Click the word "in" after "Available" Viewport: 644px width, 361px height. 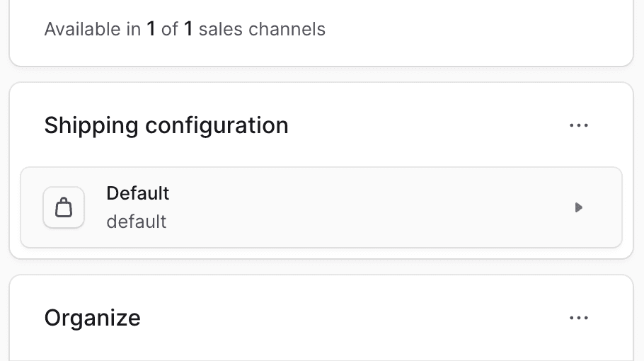[x=134, y=30]
